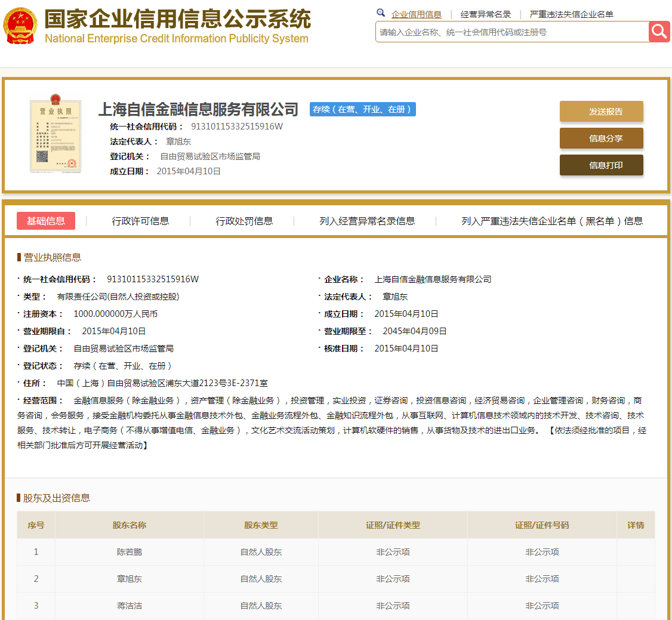Type in the enterprise name search field
This screenshot has height=620, width=672.
pyautogui.click(x=512, y=32)
